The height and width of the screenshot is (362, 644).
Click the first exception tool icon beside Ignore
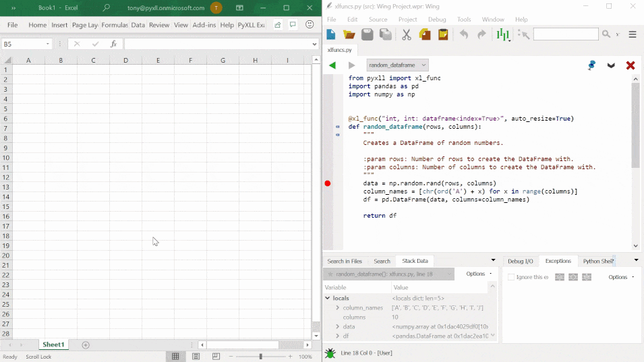click(560, 277)
